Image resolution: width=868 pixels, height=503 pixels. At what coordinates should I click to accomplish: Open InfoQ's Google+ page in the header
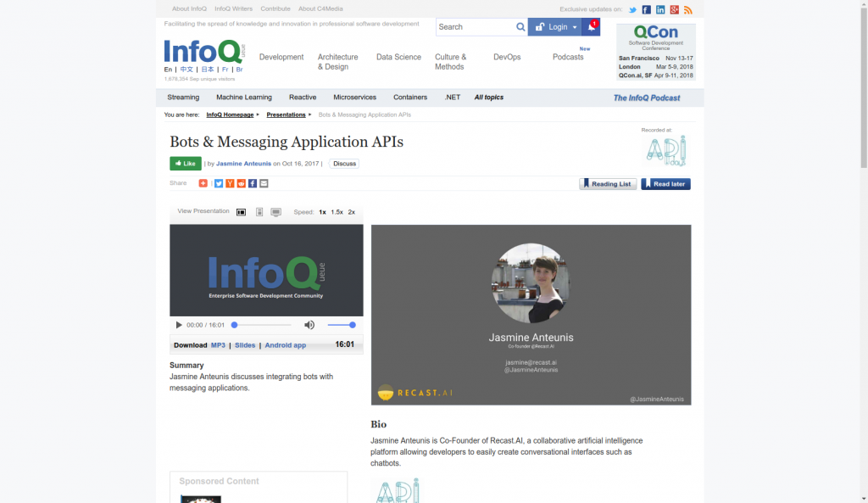[674, 10]
